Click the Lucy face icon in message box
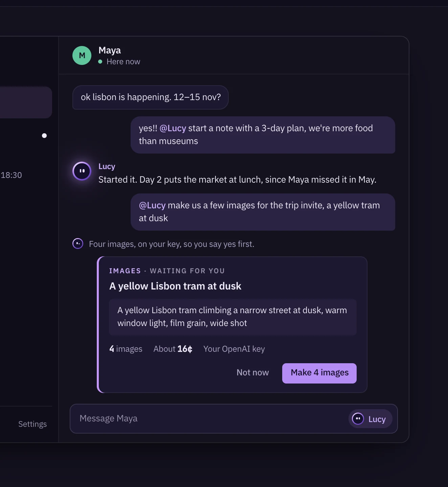448x487 pixels. tap(358, 419)
